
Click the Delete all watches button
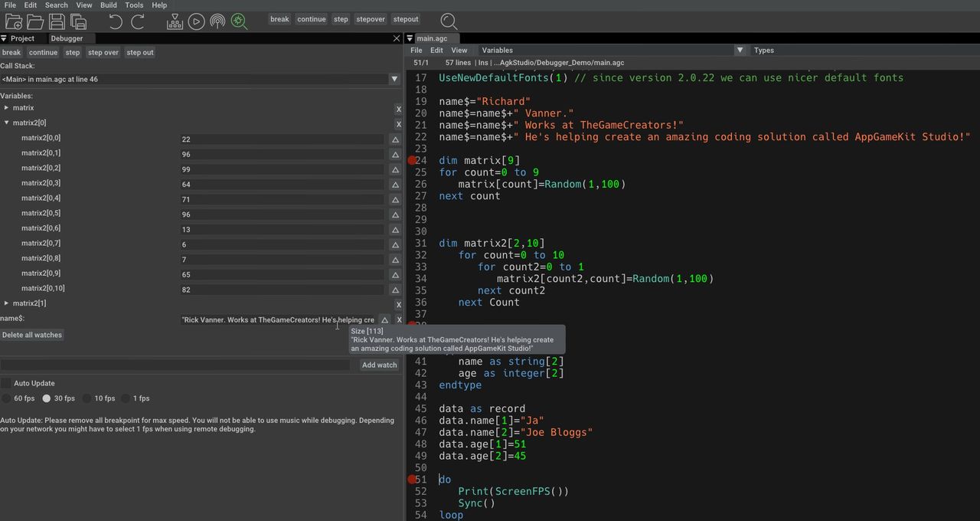click(32, 335)
